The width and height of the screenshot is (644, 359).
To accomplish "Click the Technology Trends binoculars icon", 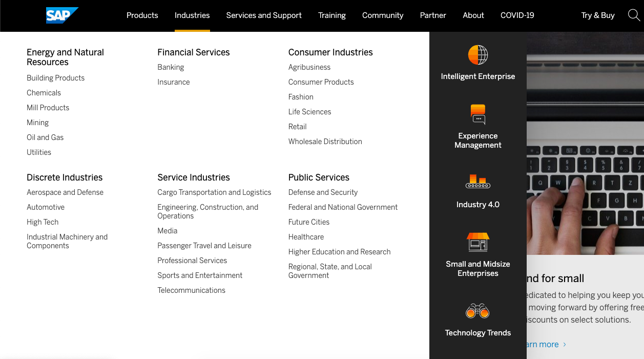I will pos(478,311).
